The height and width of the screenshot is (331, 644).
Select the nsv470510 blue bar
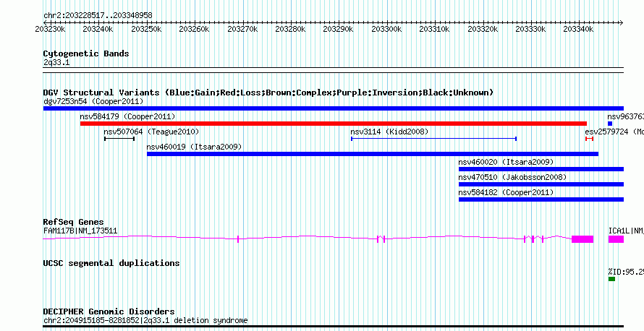(x=541, y=184)
